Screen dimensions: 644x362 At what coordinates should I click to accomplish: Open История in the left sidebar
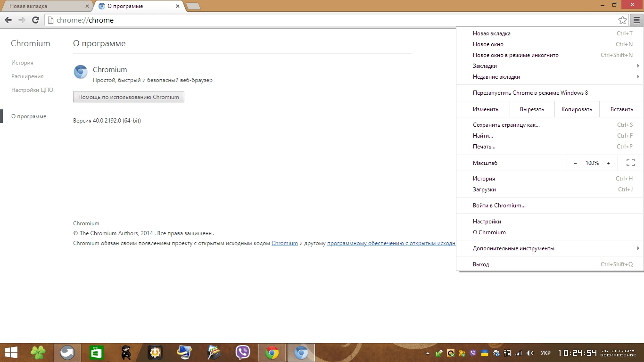coord(22,63)
